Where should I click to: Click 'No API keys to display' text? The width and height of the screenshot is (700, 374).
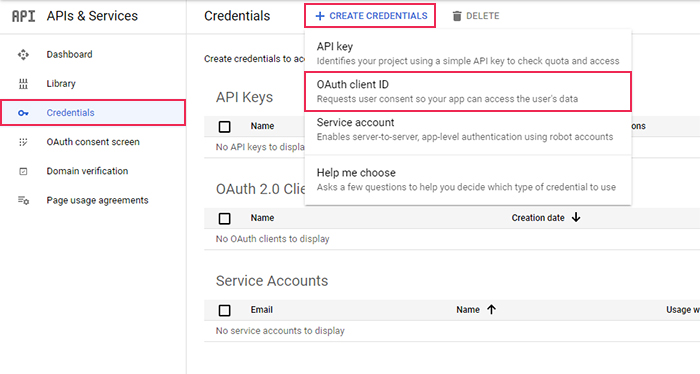tap(260, 147)
